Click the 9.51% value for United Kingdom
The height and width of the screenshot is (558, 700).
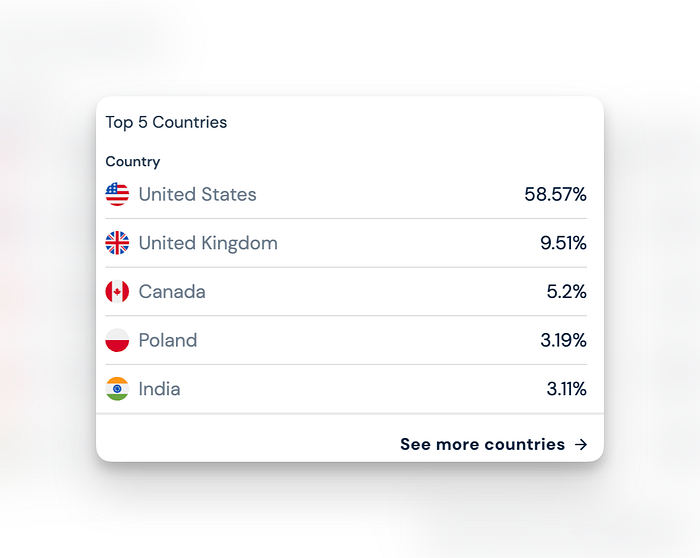[563, 243]
